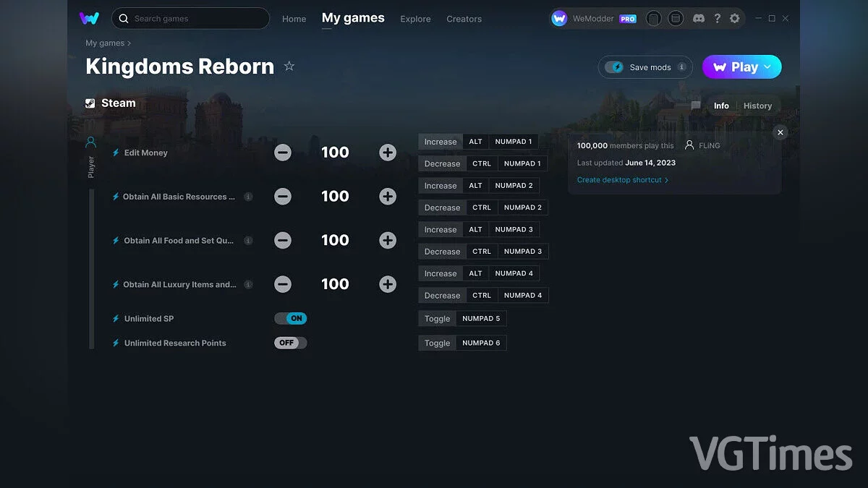Screen dimensions: 868x488
Task: Click the Steam platform icon
Action: coord(90,103)
